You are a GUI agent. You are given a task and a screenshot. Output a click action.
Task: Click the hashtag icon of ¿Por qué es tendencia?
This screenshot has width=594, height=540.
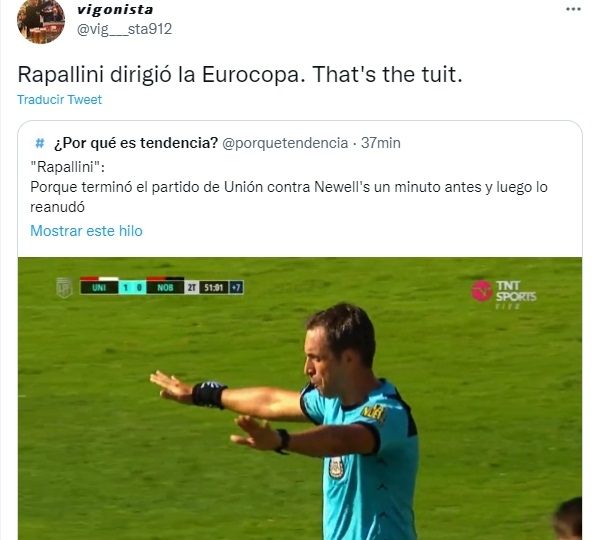[39, 143]
